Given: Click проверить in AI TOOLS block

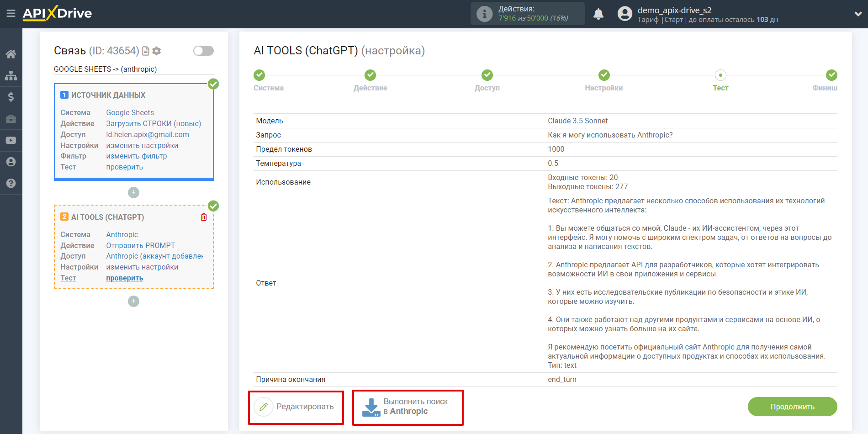Looking at the screenshot, I should (x=124, y=278).
